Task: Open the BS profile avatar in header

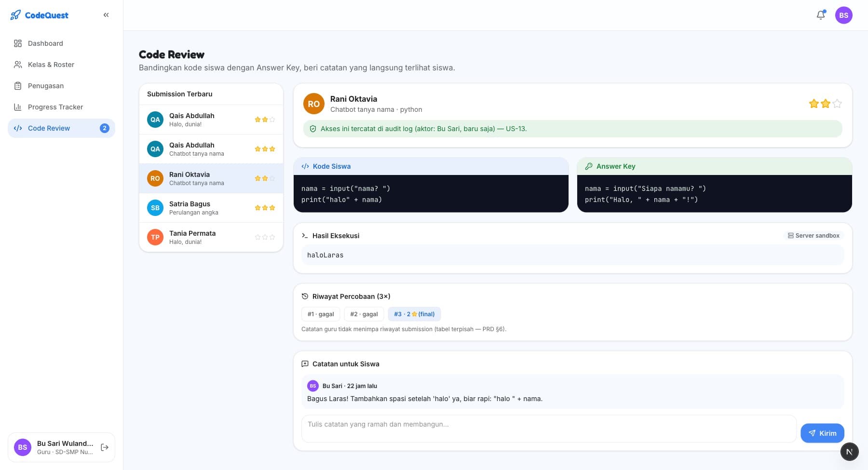Action: coord(844,15)
